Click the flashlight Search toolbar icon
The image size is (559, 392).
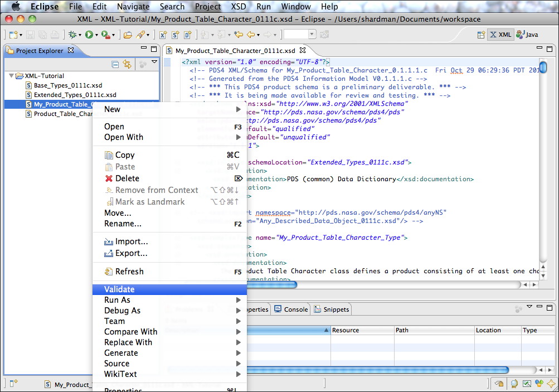coord(140,35)
